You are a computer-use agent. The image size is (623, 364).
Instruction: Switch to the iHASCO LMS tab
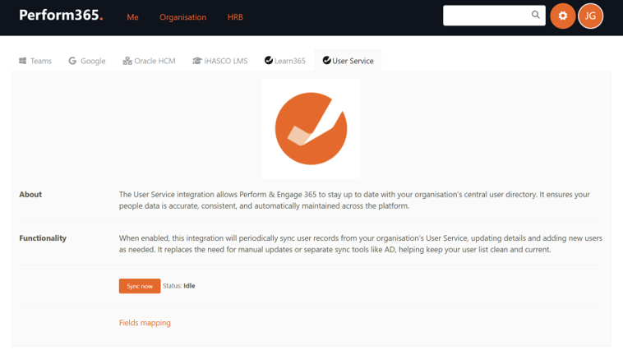[219, 61]
